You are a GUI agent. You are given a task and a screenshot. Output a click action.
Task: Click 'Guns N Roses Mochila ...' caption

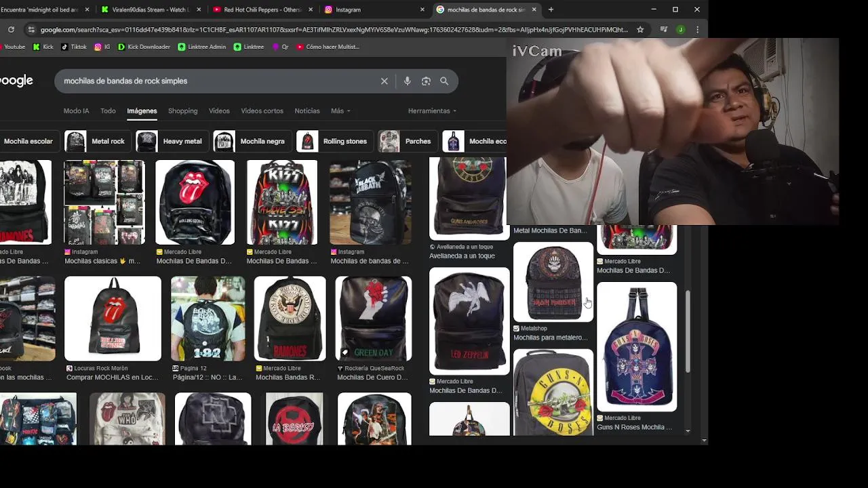point(635,427)
